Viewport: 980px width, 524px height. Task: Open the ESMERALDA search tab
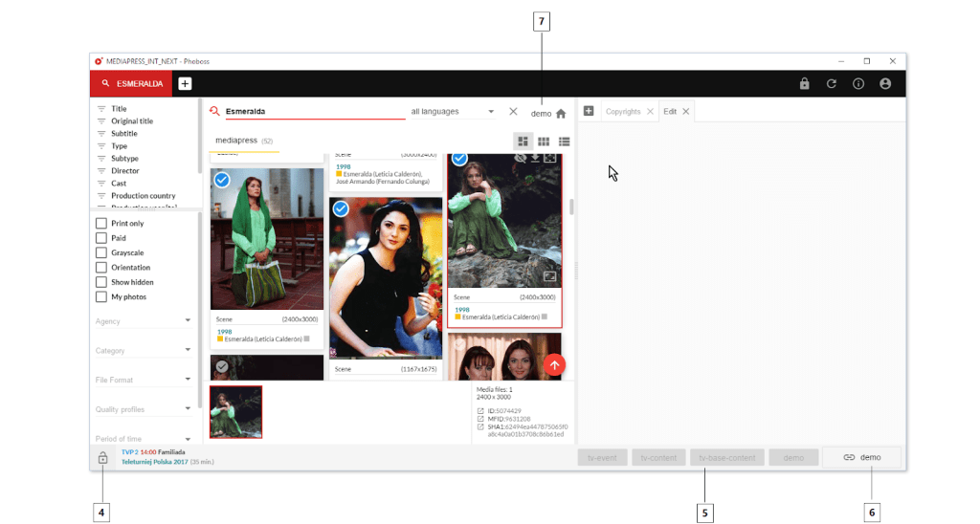(131, 84)
